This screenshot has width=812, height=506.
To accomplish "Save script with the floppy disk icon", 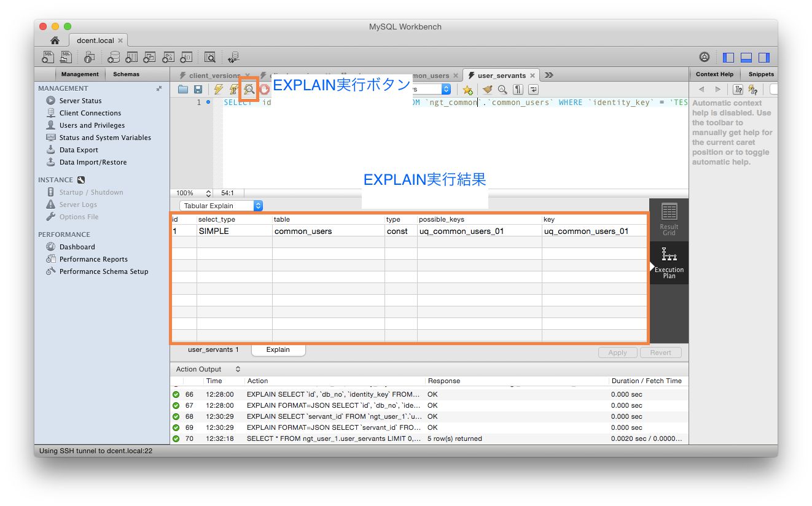I will coord(198,90).
